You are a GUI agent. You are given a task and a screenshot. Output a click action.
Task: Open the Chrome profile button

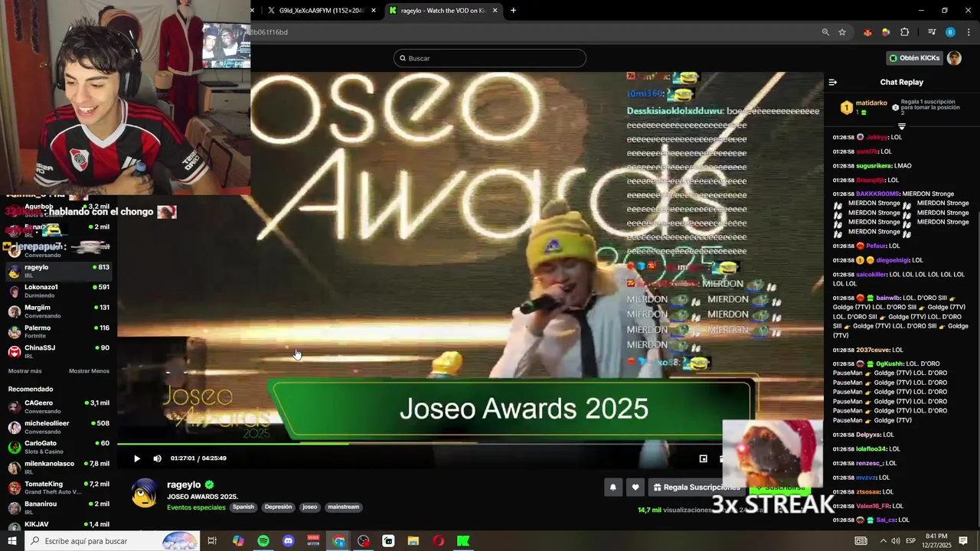click(950, 32)
